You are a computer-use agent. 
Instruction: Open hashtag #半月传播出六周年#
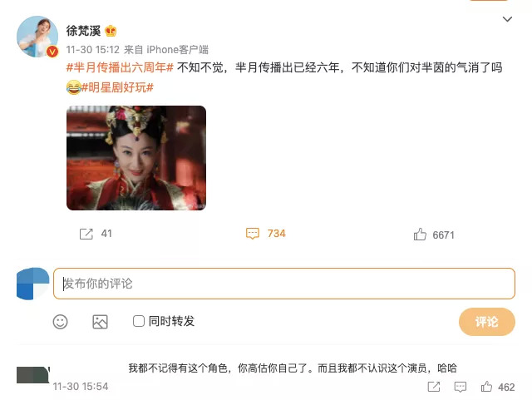click(x=120, y=67)
